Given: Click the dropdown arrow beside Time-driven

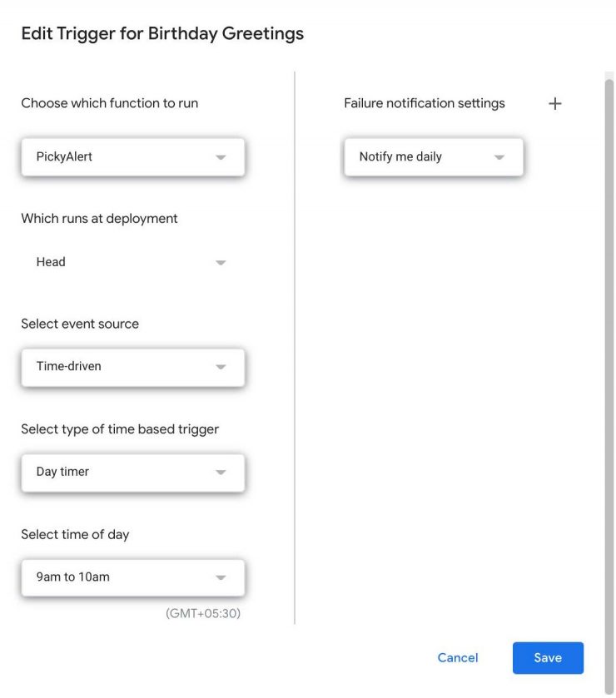Looking at the screenshot, I should point(221,366).
